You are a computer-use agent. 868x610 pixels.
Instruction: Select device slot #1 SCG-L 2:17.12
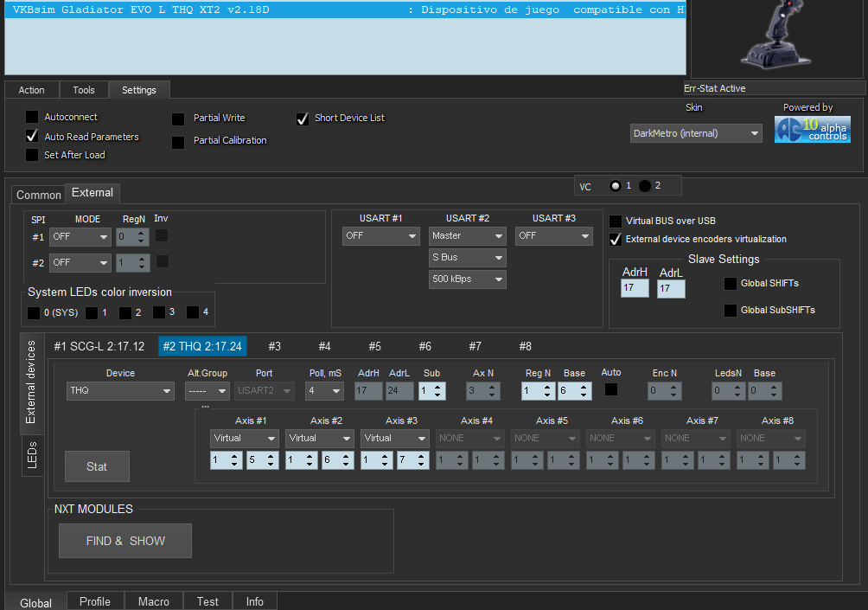(99, 346)
